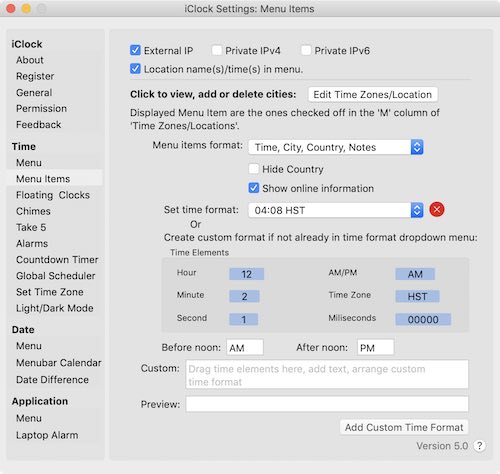Click the Custom time format field

[x=327, y=374]
